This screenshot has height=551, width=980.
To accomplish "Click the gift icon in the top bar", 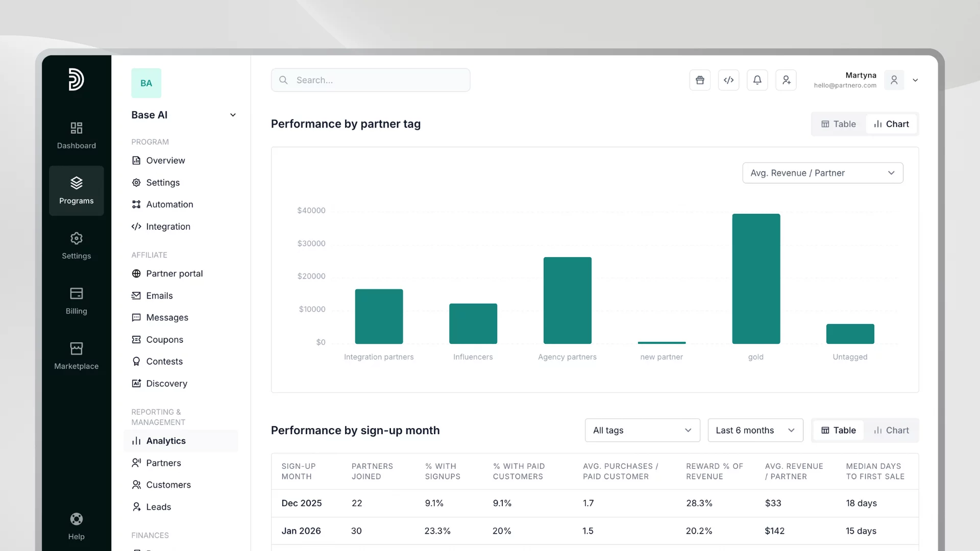I will click(700, 80).
